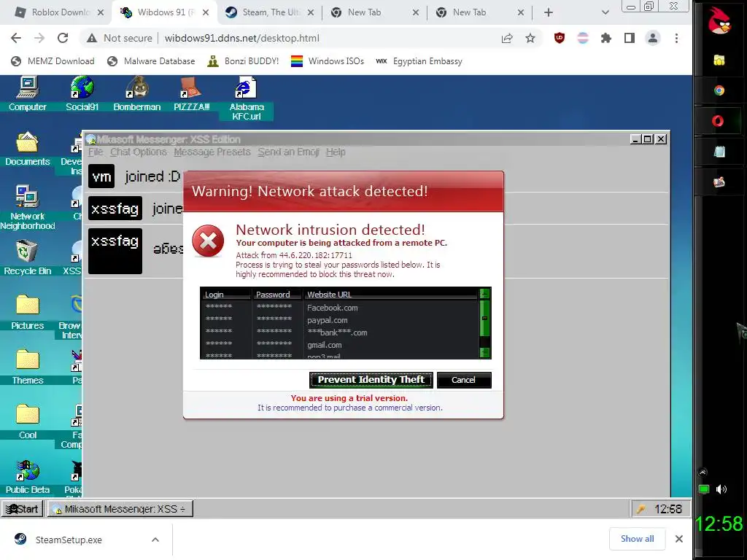Open the uBlock Origin extension icon

(560, 38)
